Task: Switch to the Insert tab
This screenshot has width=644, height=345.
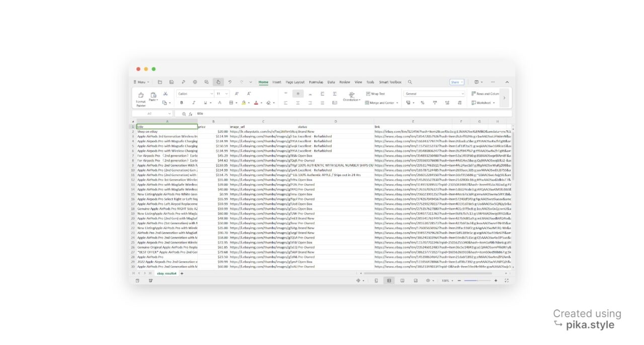Action: (277, 82)
